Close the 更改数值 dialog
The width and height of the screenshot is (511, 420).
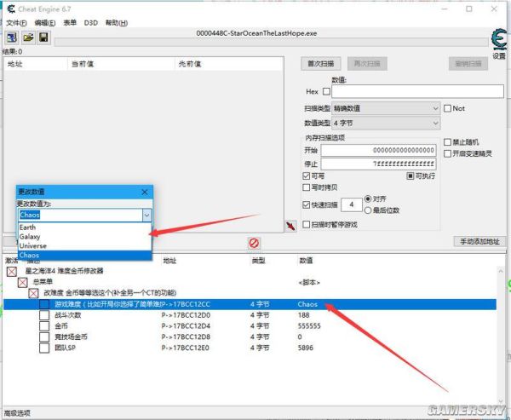145,192
